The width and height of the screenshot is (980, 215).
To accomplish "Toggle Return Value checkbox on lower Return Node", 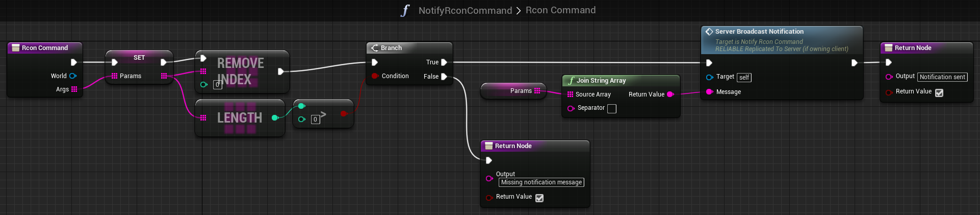I will click(x=539, y=198).
